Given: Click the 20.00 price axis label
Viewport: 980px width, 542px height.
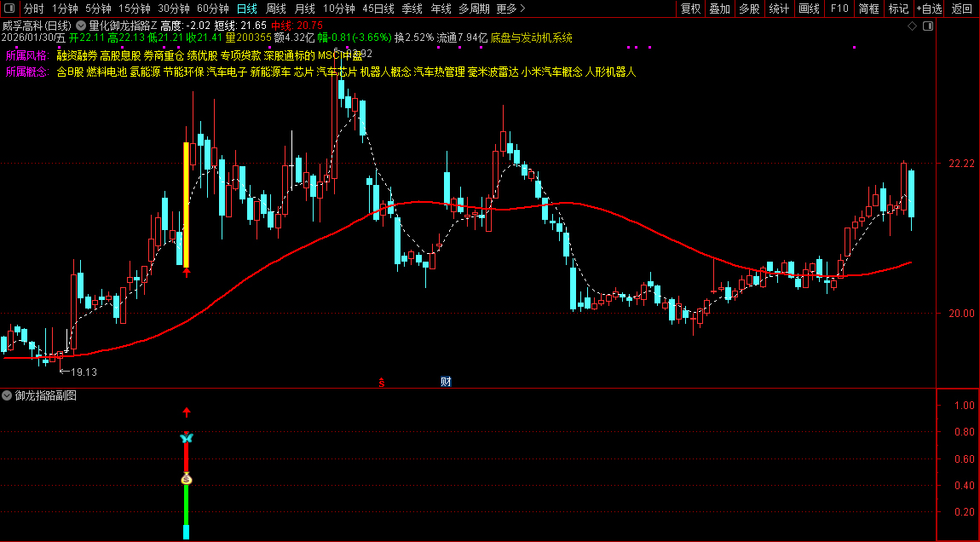Looking at the screenshot, I should click(x=961, y=314).
